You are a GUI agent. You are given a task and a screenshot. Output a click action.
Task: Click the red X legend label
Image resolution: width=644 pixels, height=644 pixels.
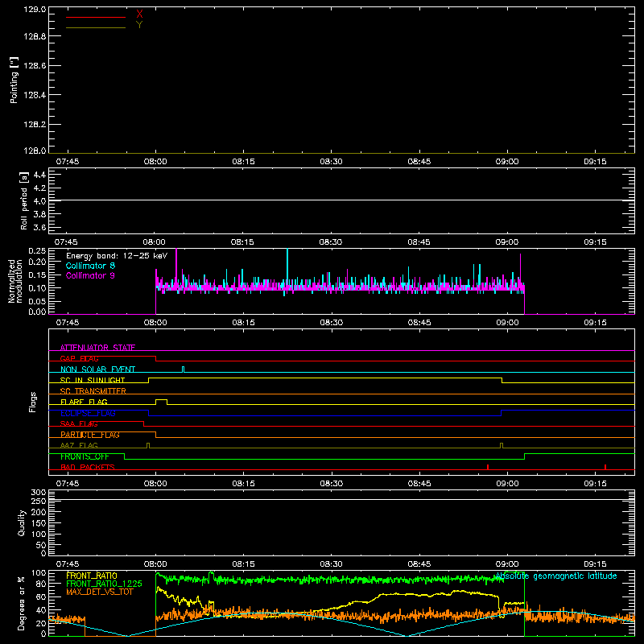[x=139, y=14]
